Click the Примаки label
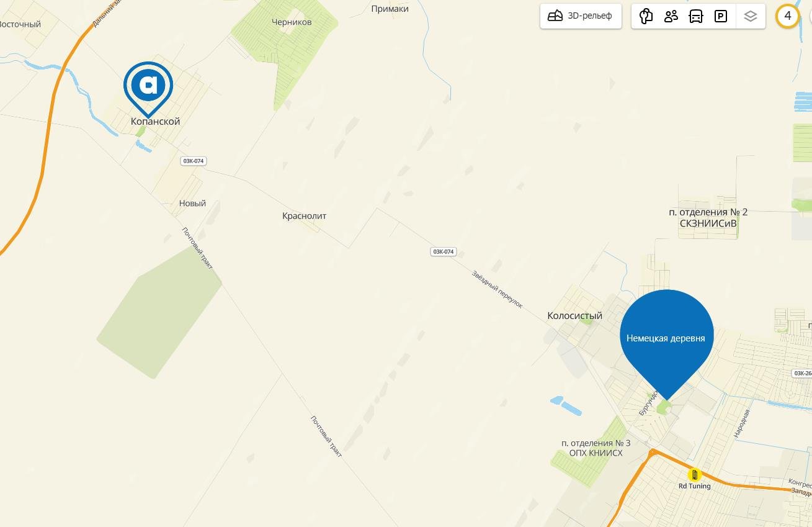Viewport: 812px width, 527px height. 390,9
